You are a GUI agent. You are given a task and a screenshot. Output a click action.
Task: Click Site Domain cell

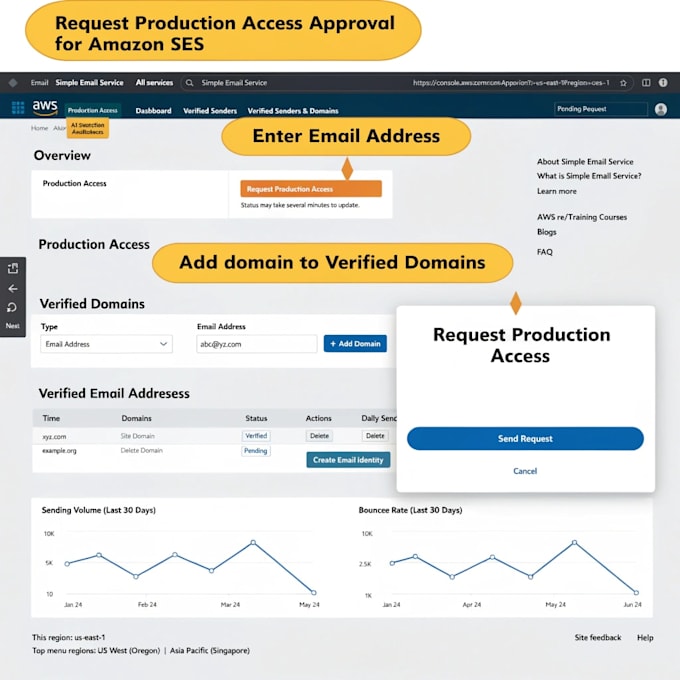(x=137, y=436)
